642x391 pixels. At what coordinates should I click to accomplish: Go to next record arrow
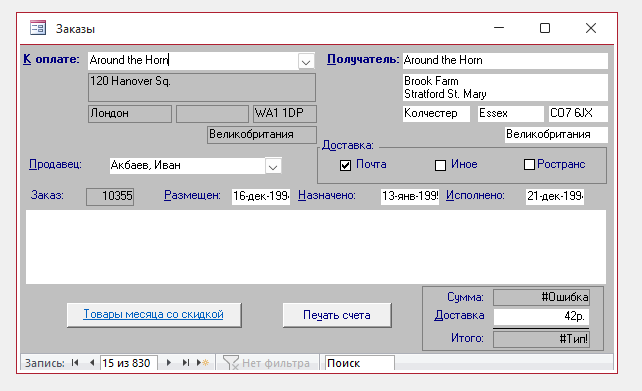point(168,363)
